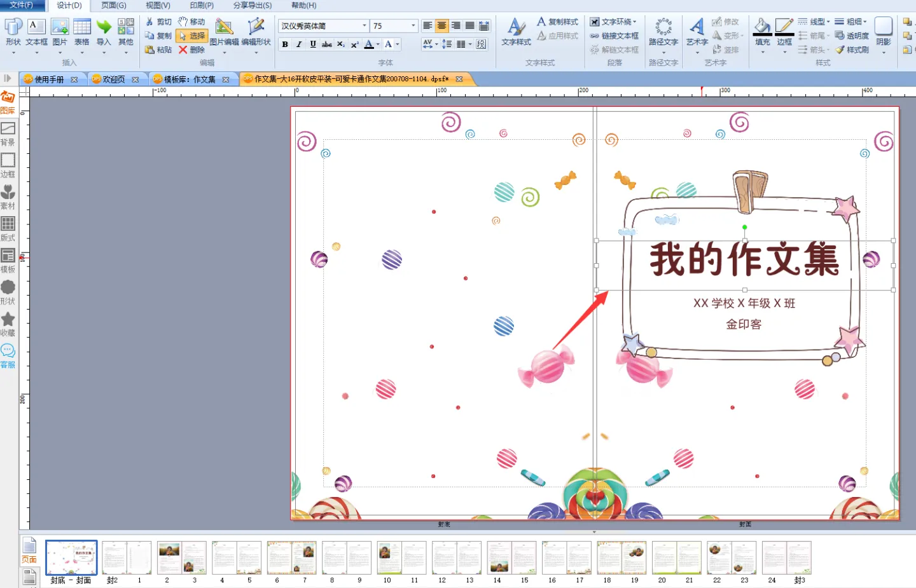Open the 线型 line style dropdown
The height and width of the screenshot is (588, 916).
814,22
